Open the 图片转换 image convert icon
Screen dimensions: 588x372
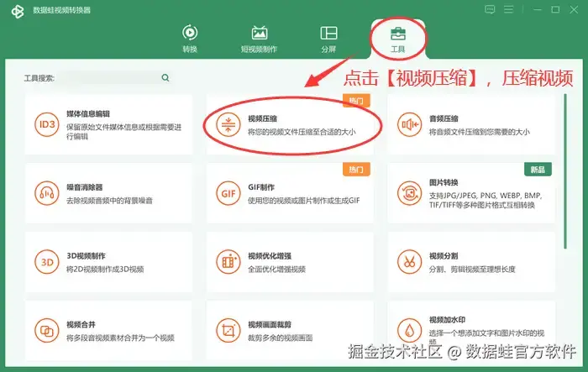410,193
